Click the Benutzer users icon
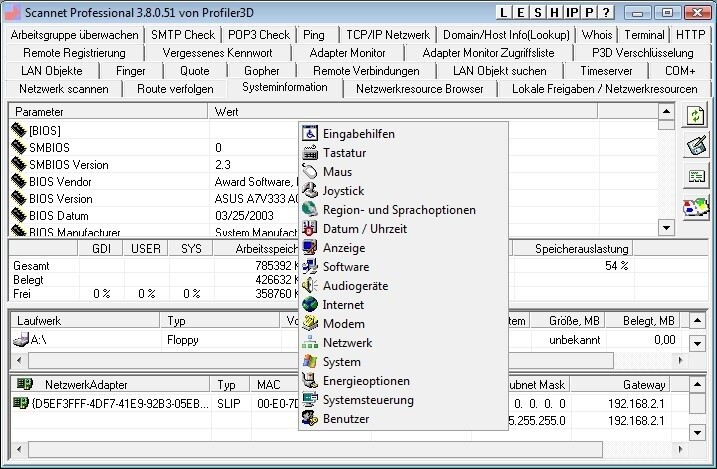Screen dimensions: 717x469 [x=310, y=419]
